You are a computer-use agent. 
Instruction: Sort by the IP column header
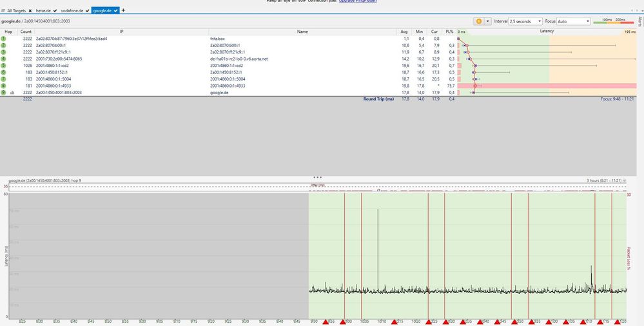pyautogui.click(x=122, y=32)
